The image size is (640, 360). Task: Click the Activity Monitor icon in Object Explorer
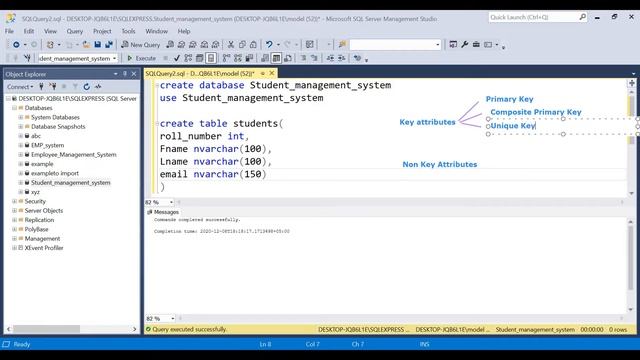click(x=98, y=87)
